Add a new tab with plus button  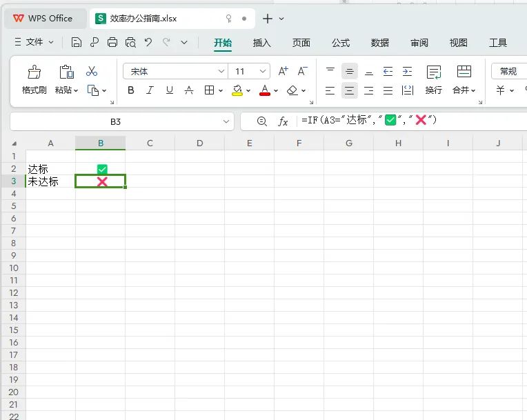coord(268,19)
